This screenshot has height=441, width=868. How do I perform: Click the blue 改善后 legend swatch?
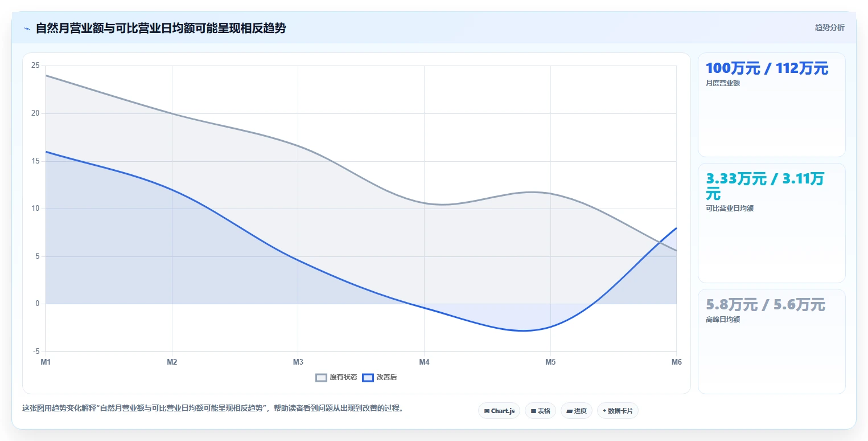(368, 377)
